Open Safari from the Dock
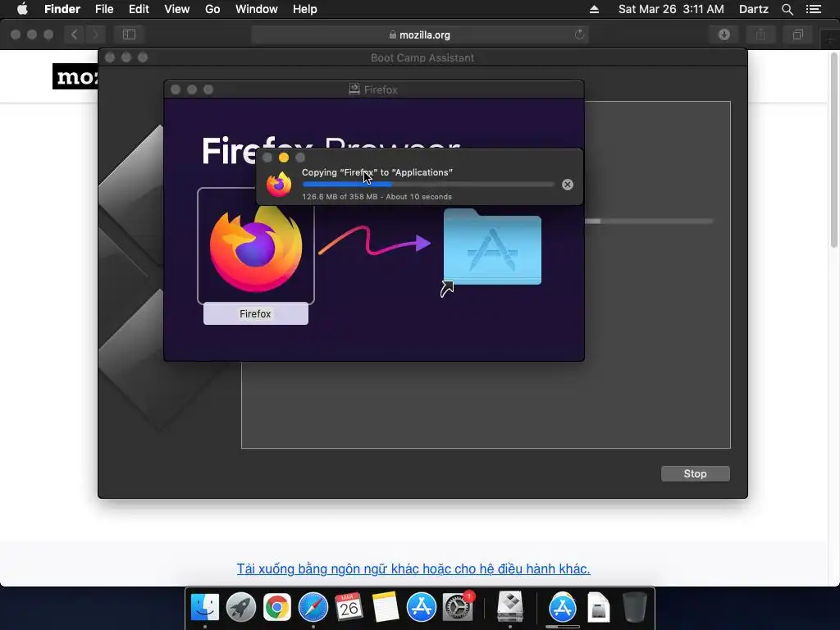Image resolution: width=840 pixels, height=630 pixels. pyautogui.click(x=313, y=608)
